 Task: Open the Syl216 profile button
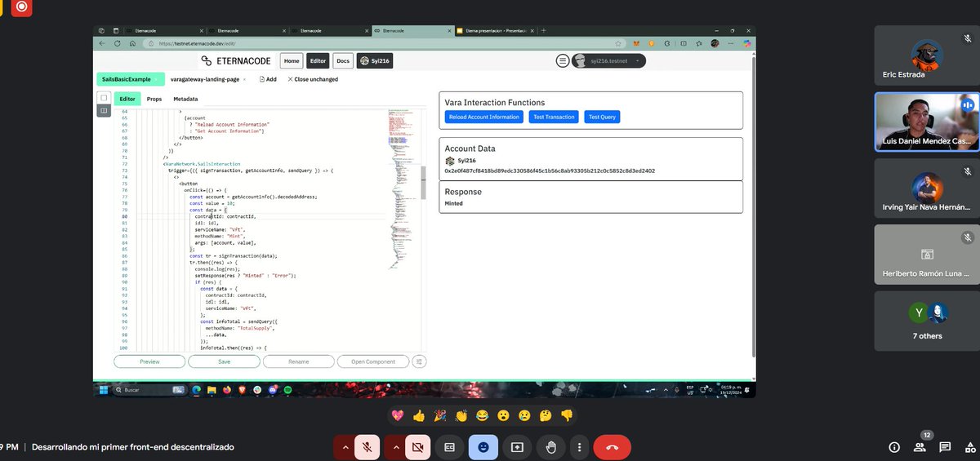375,60
